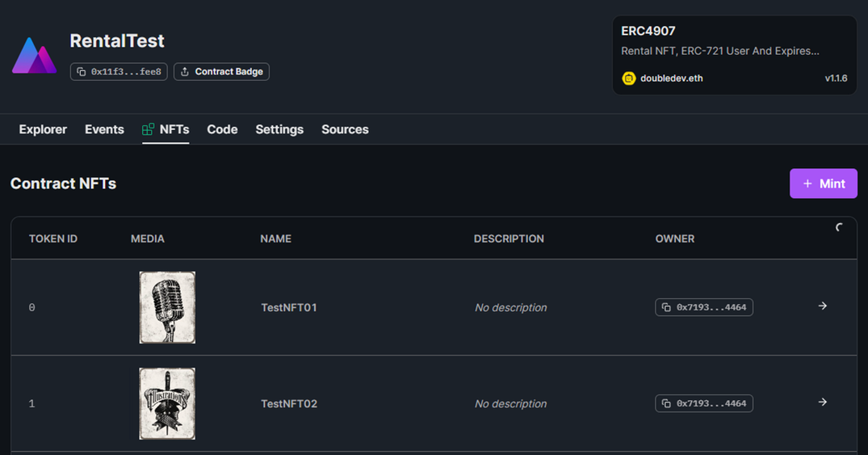This screenshot has height=455, width=868.
Task: Expand TestNFT02 details with arrow
Action: tap(822, 402)
